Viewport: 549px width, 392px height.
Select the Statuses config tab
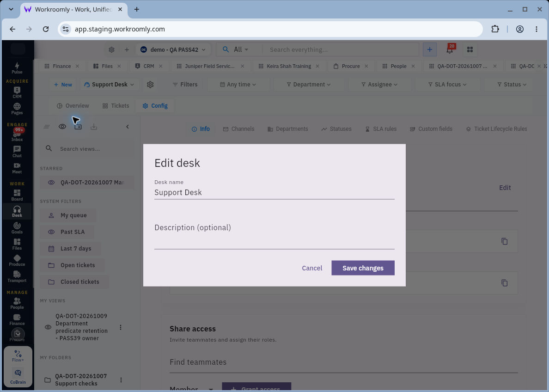pos(336,129)
